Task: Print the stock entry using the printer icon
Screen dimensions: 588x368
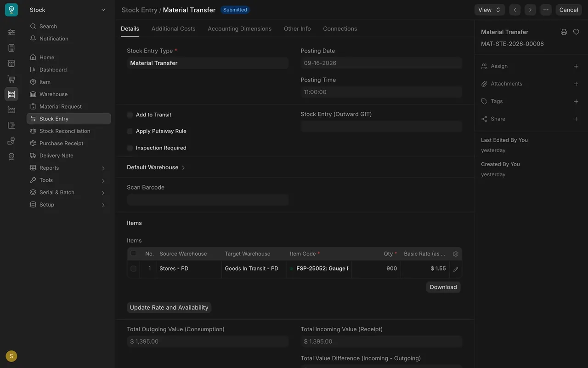Action: point(564,32)
